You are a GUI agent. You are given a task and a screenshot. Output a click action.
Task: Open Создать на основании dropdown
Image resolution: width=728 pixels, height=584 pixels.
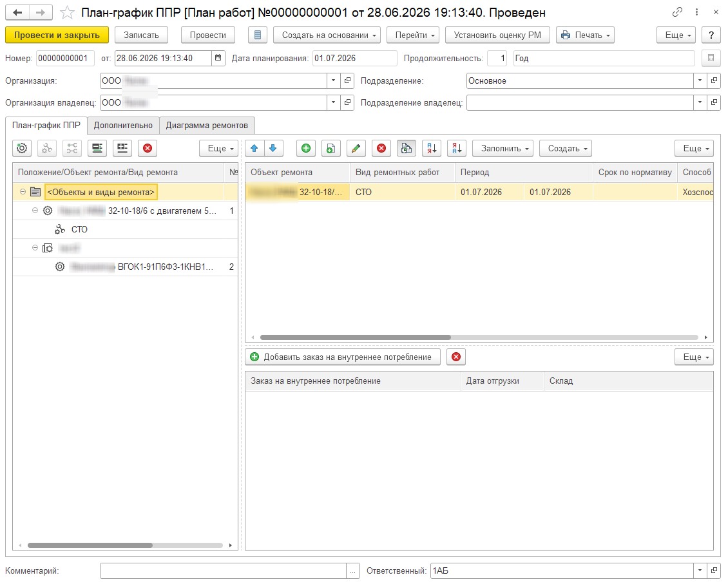[327, 35]
